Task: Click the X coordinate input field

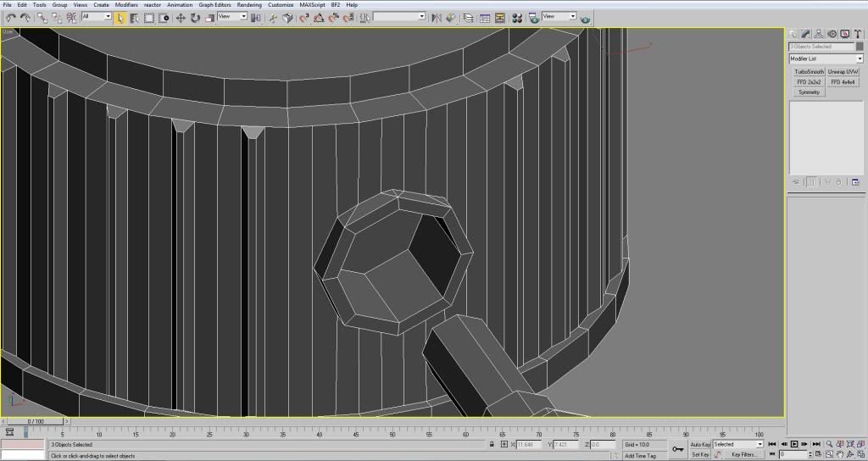Action: pos(527,444)
